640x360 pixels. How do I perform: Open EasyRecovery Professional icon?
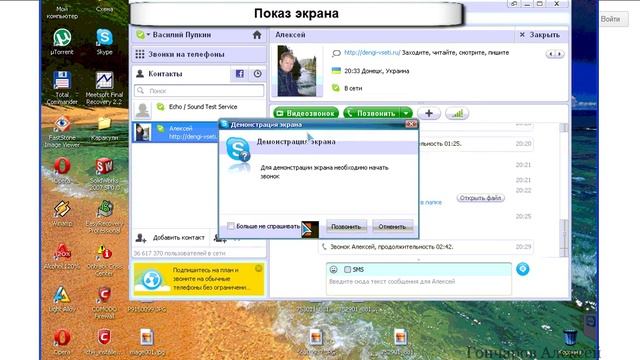(104, 216)
